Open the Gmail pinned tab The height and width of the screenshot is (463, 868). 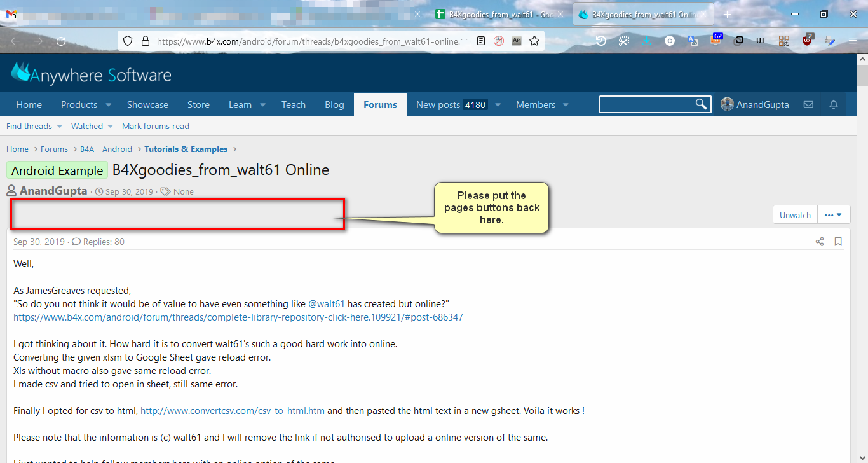(11, 14)
